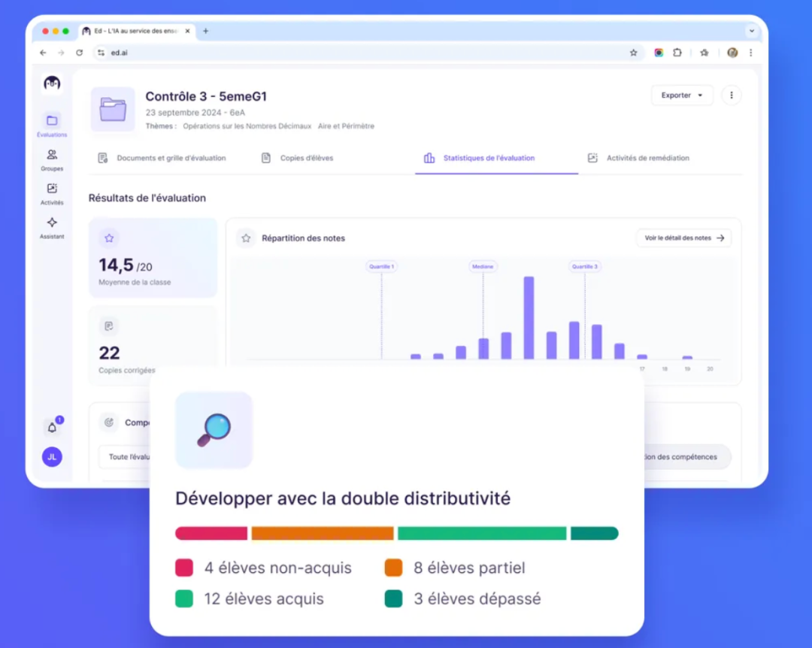This screenshot has width=812, height=648.
Task: Close the Ed browser tab
Action: [187, 31]
